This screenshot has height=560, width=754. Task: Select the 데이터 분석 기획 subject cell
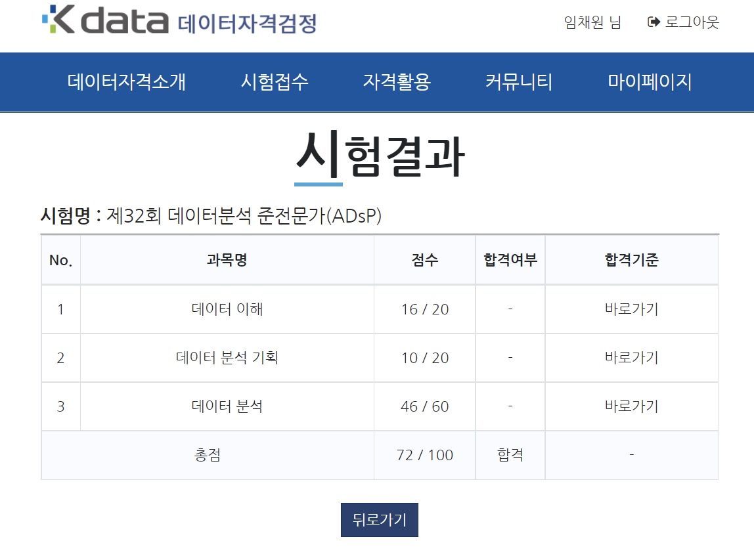227,357
